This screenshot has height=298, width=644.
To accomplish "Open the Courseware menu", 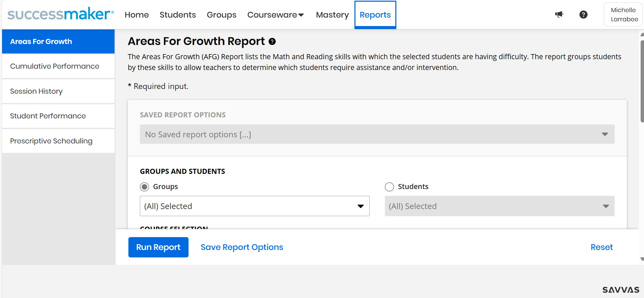I will [x=275, y=15].
